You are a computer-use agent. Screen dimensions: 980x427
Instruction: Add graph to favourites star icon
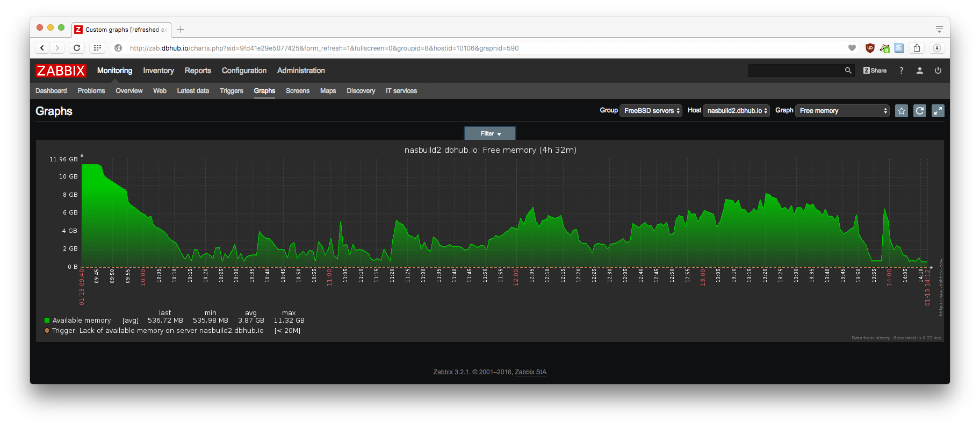click(902, 111)
